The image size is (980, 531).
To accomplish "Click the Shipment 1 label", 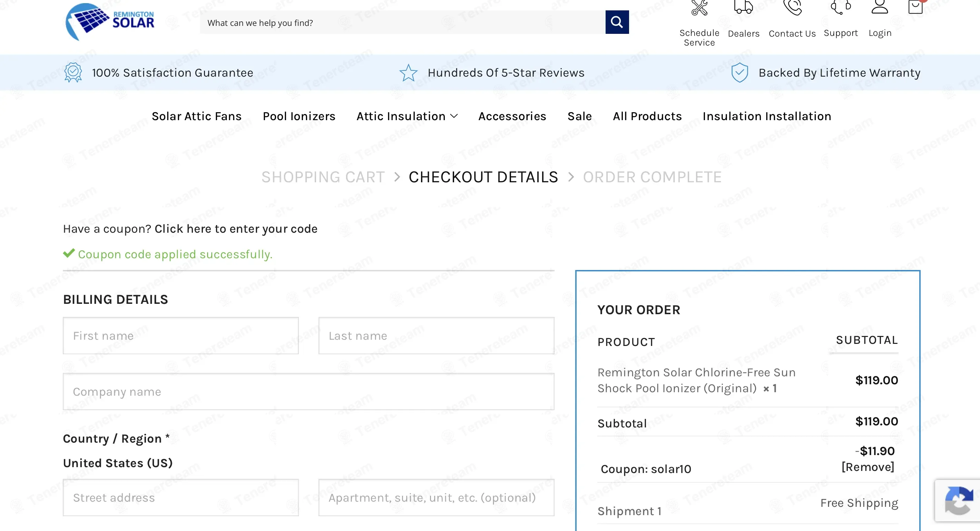I will point(630,511).
